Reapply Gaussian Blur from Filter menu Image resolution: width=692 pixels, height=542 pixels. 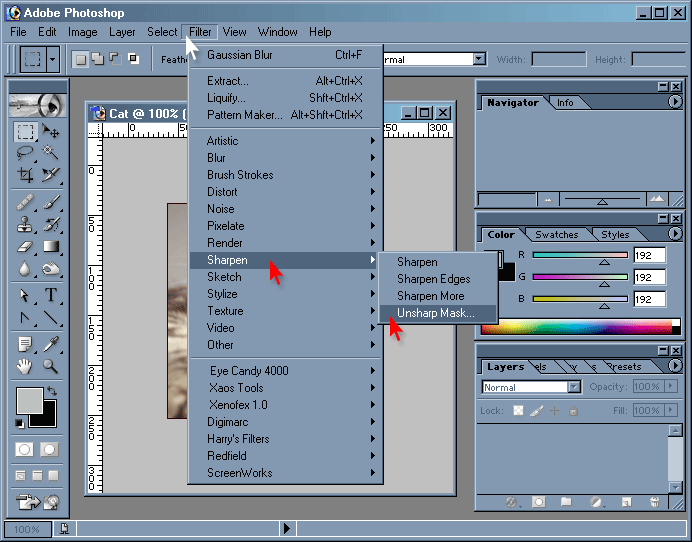tap(286, 55)
